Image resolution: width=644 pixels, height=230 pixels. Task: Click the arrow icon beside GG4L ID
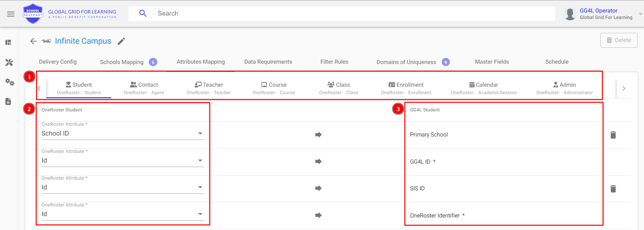point(318,162)
